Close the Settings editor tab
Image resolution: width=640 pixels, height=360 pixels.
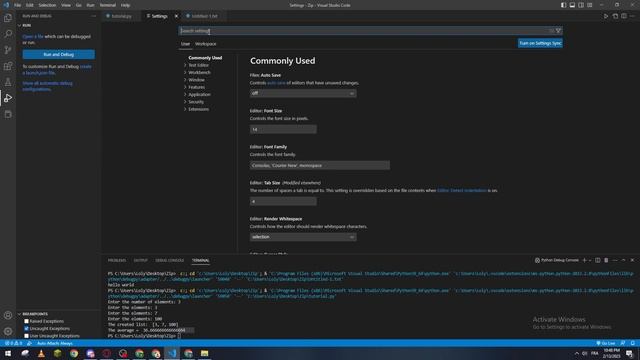click(x=176, y=16)
